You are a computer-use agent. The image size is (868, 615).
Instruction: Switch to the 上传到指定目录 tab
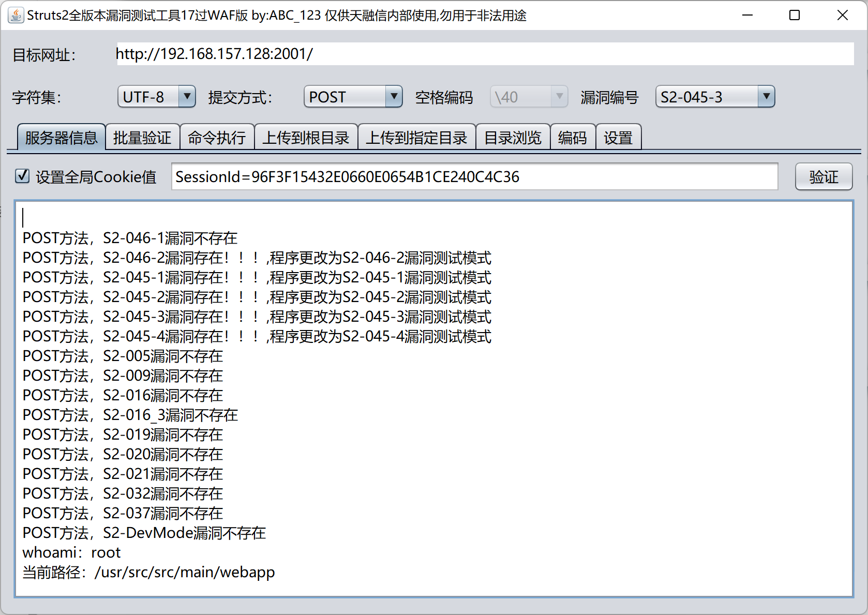(416, 137)
